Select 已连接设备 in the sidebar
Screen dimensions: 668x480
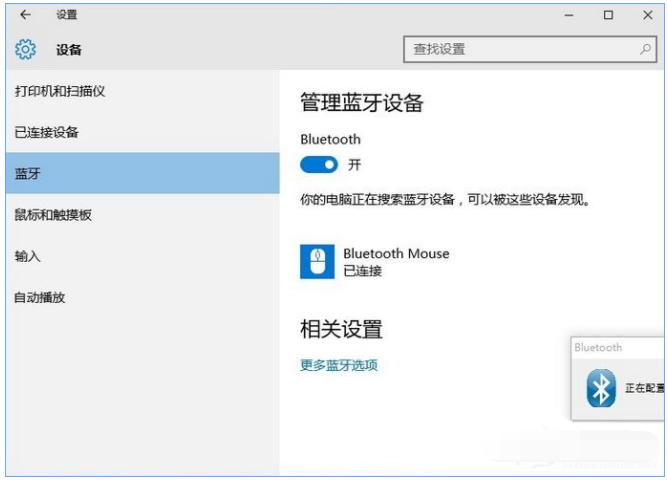(46, 132)
